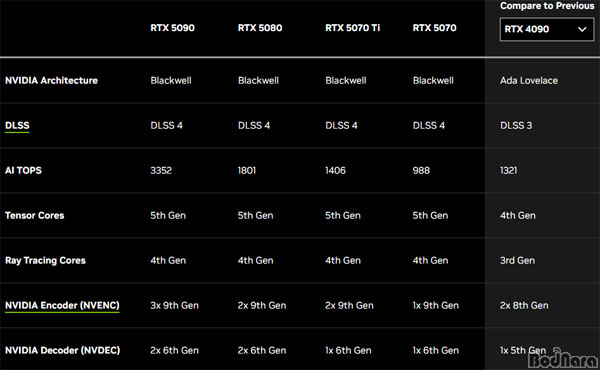The height and width of the screenshot is (370, 600).
Task: Click the Tensor Cores row label
Action: [x=34, y=215]
